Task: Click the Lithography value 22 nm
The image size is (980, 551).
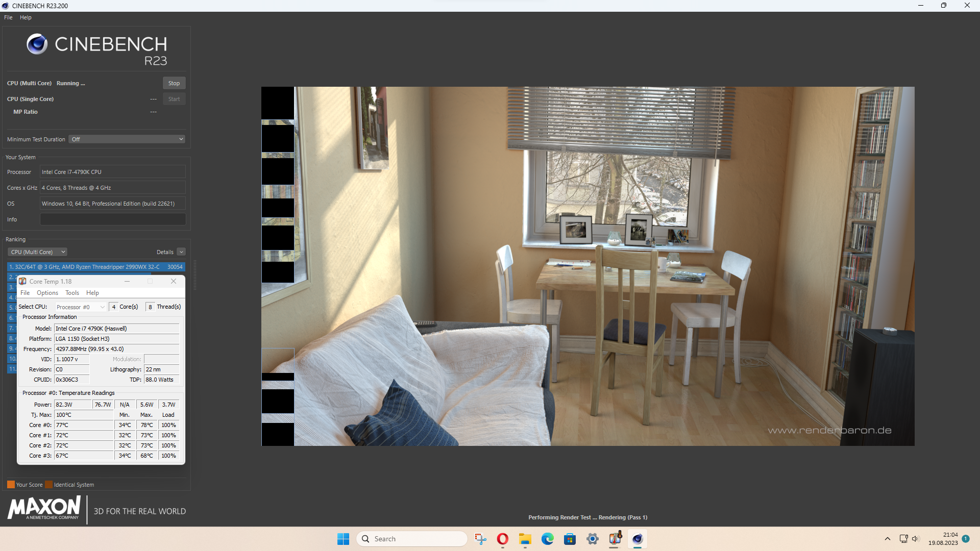Action: click(162, 369)
